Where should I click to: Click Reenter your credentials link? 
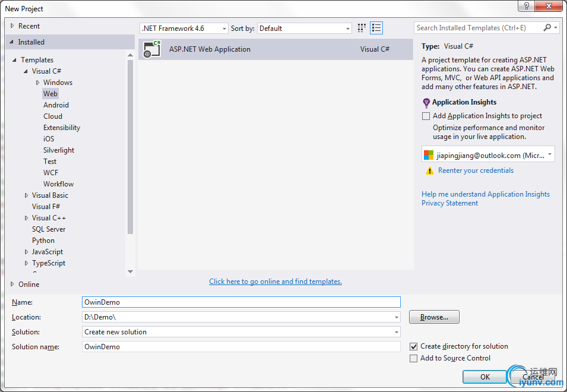tap(476, 170)
